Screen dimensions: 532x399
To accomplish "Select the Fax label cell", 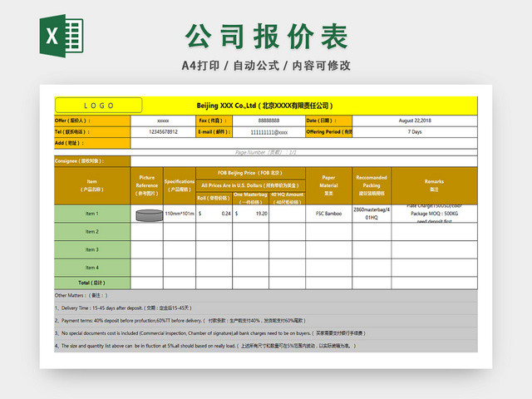I will (214, 121).
